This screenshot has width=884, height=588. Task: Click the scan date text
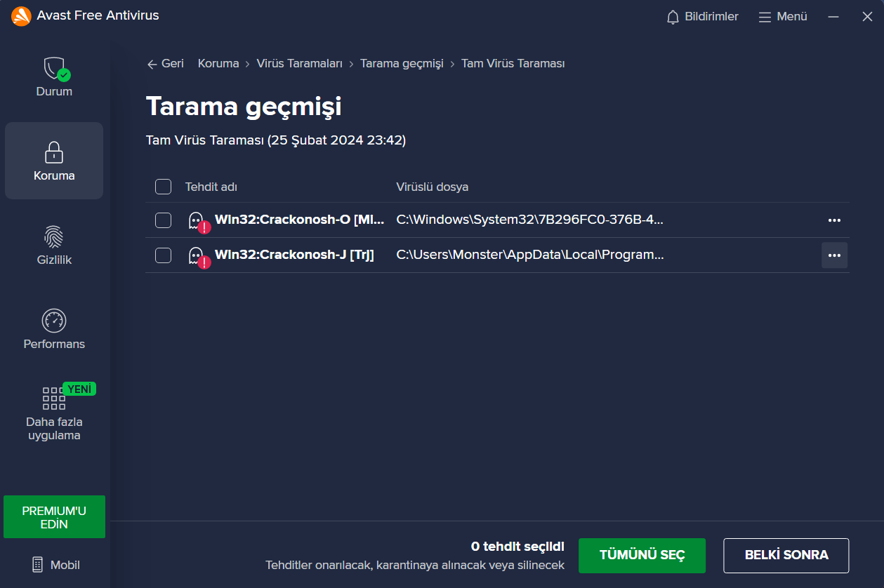tap(276, 140)
